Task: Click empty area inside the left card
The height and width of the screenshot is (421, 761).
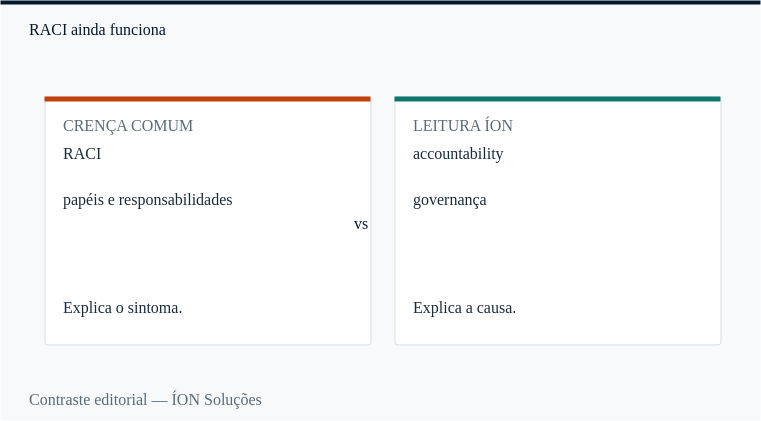Action: point(208,257)
